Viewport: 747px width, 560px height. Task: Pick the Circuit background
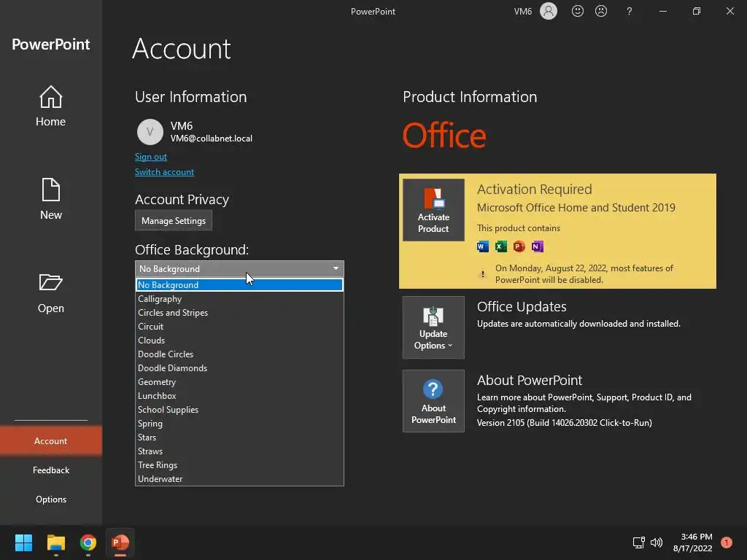click(x=239, y=326)
